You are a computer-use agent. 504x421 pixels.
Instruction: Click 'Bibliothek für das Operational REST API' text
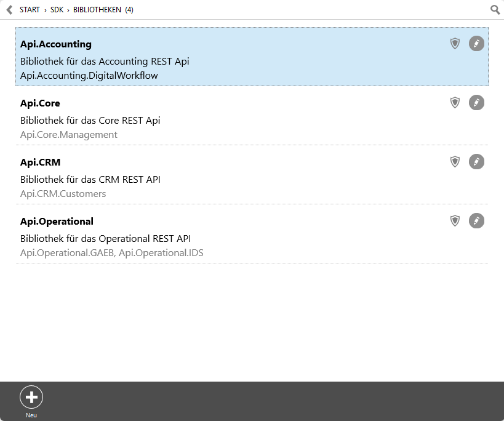click(x=105, y=239)
